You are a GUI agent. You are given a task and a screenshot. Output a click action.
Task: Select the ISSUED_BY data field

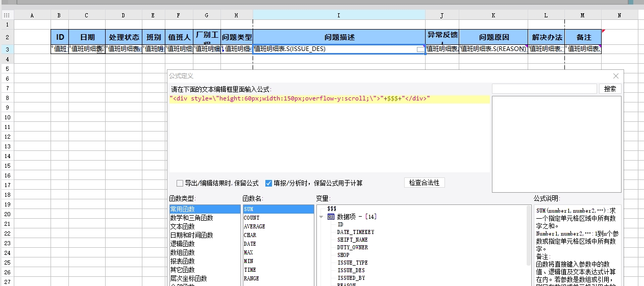[x=351, y=278]
